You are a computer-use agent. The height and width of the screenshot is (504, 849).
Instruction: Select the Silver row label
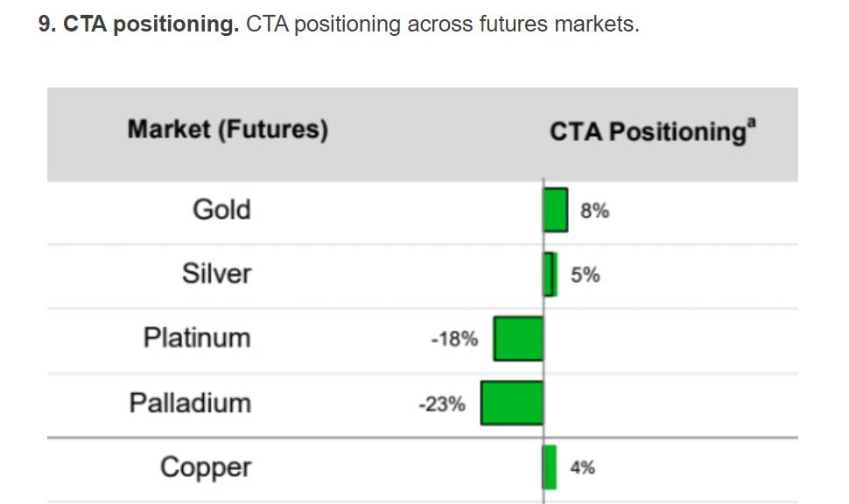coord(216,274)
